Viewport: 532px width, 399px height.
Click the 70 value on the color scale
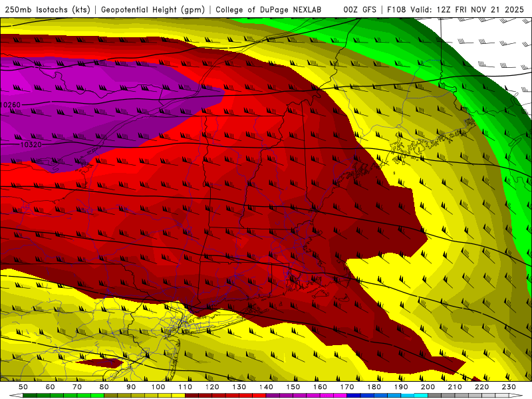(x=77, y=387)
